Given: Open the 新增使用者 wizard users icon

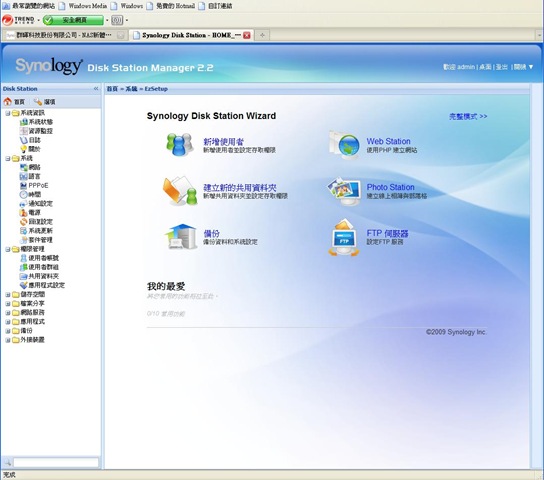Looking at the screenshot, I should pyautogui.click(x=180, y=144).
